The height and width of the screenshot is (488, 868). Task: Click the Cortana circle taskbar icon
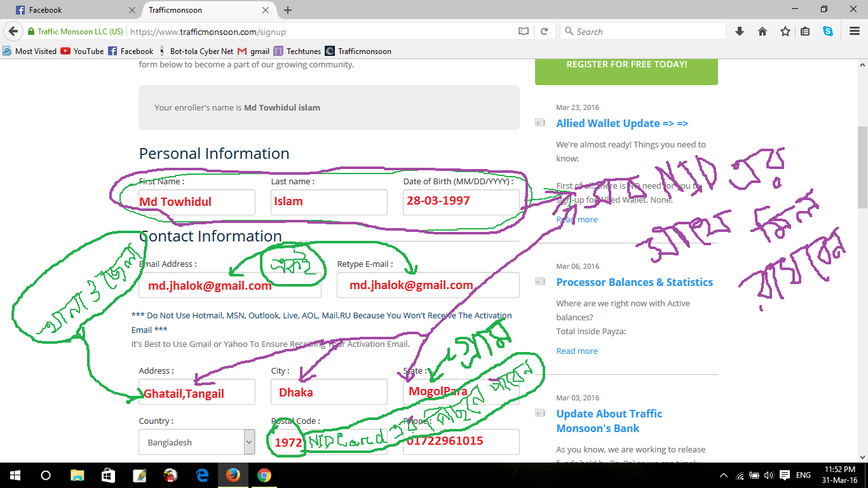(x=45, y=475)
